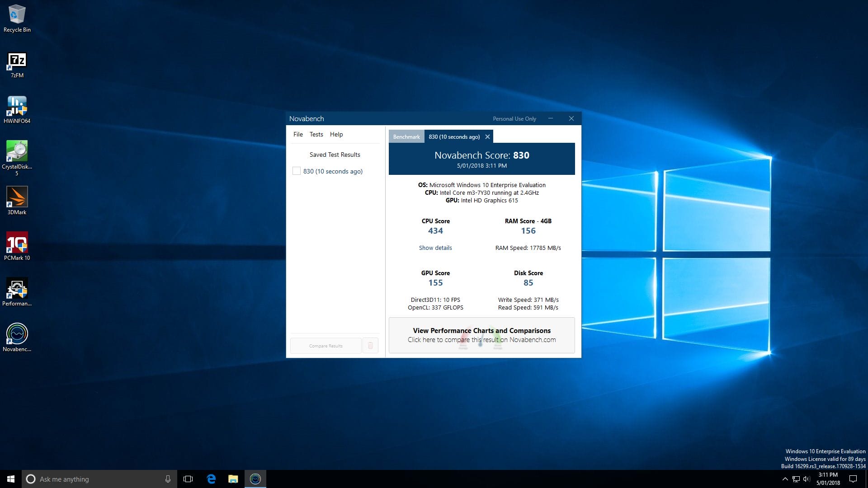Select the PCMark 10 desktop icon
Viewport: 868px width, 488px height.
tap(17, 247)
